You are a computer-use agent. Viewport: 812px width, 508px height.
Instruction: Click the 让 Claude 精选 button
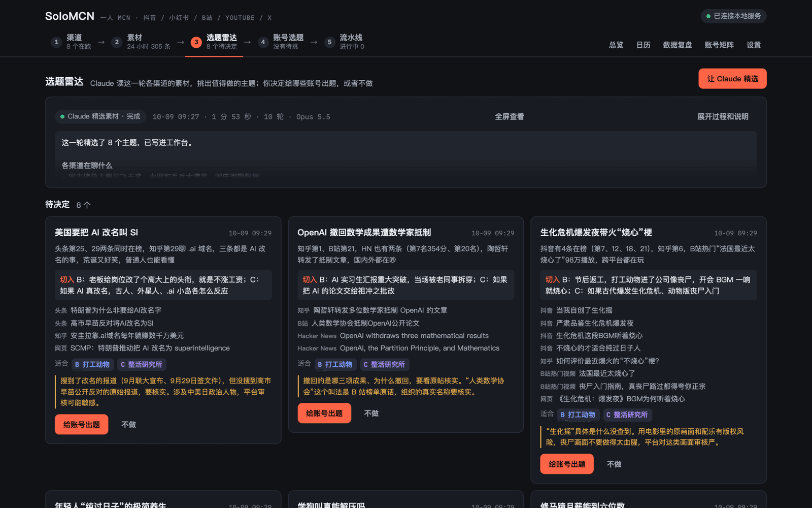[x=732, y=79]
